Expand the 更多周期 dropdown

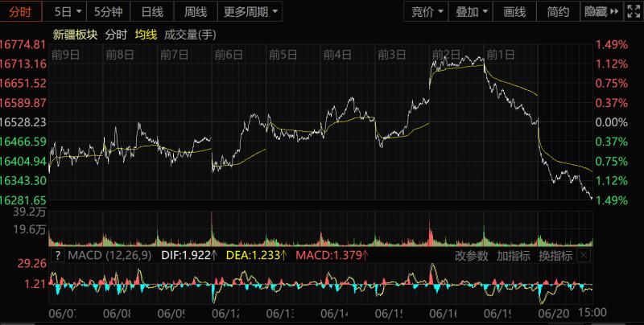(250, 12)
